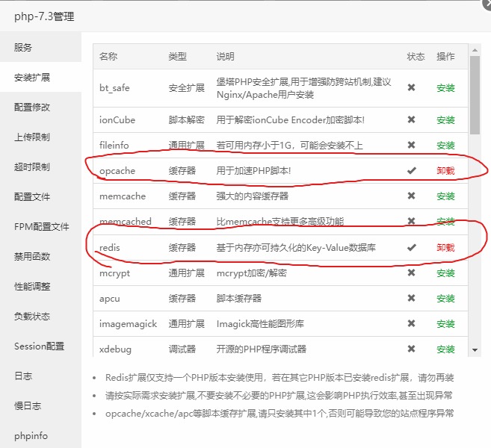The image size is (491, 448).
Task: Click the mcrypt status cross icon
Action: click(x=412, y=273)
